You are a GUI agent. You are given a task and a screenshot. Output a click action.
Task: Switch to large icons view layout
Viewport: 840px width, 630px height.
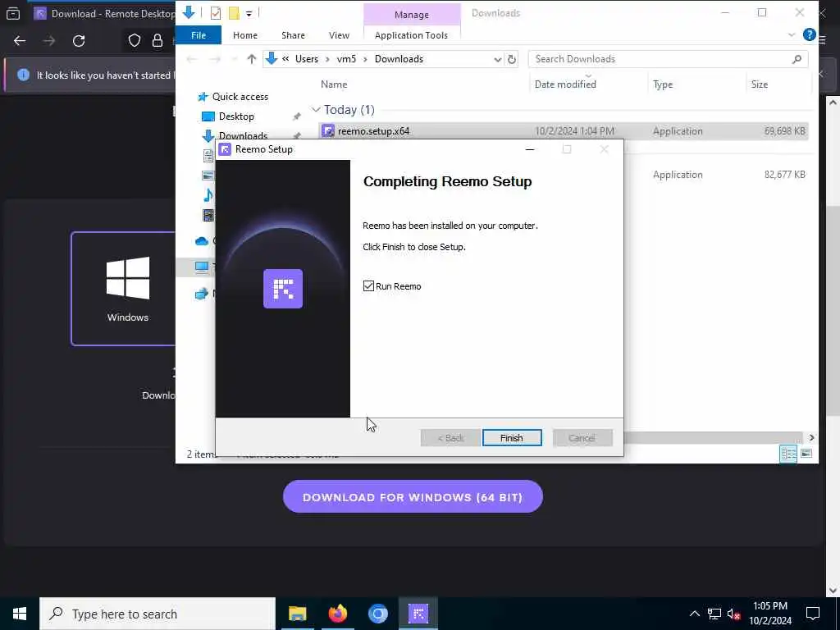[x=806, y=454]
